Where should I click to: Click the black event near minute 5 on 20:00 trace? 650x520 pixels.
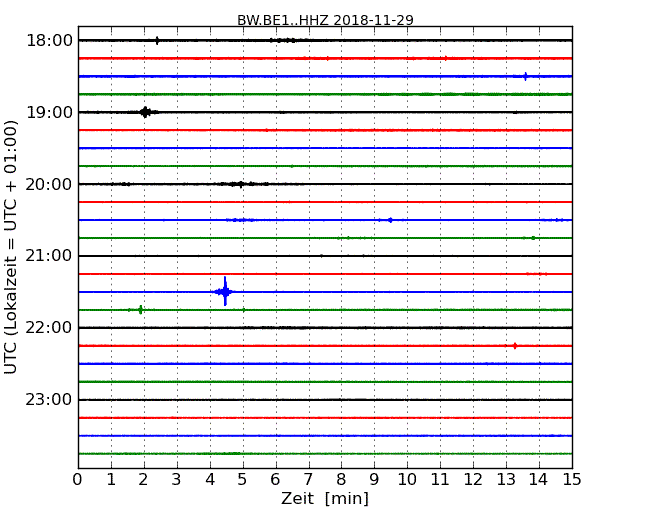[x=241, y=184]
